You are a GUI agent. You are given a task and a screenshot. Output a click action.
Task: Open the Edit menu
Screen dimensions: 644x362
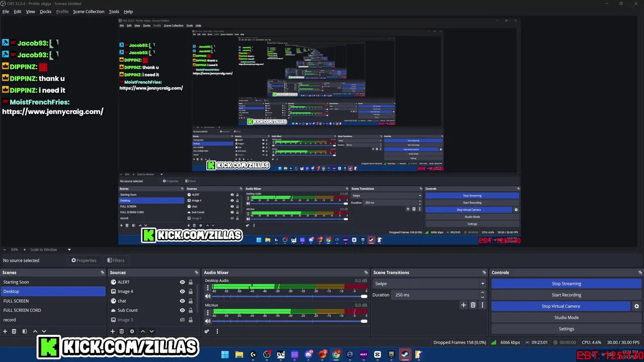coord(18,12)
